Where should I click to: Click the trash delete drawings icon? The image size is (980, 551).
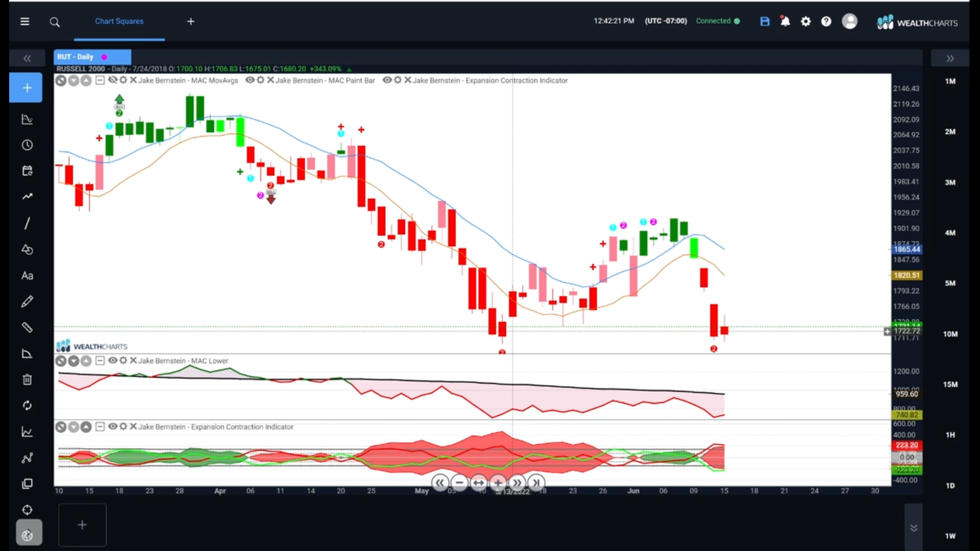(x=27, y=380)
